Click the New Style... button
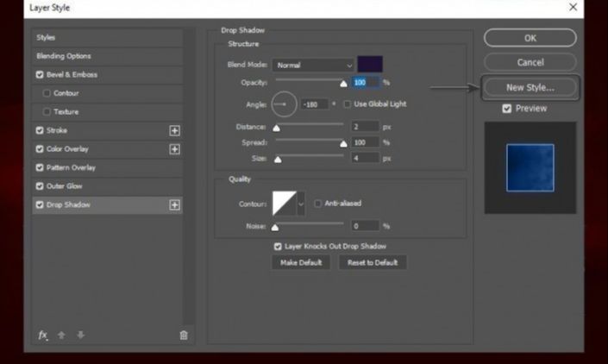608x364 pixels. (x=530, y=88)
